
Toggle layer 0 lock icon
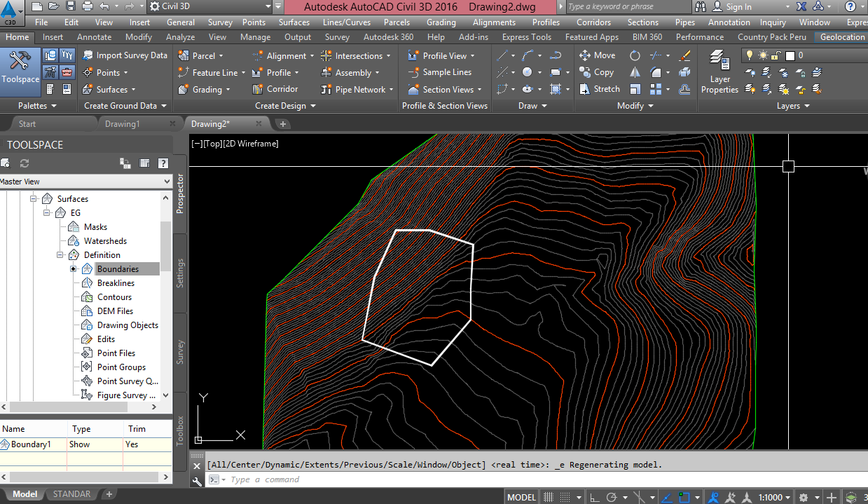click(776, 55)
